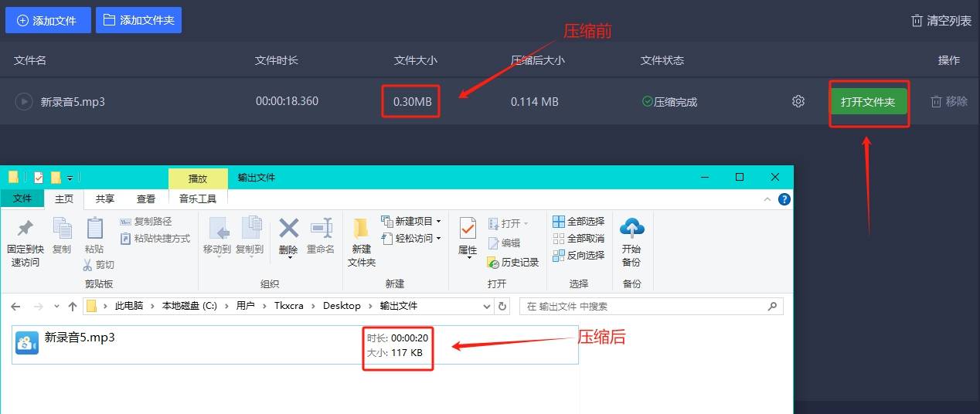Go up one folder level arrow
Screen dimensions: 980x414
click(73, 307)
